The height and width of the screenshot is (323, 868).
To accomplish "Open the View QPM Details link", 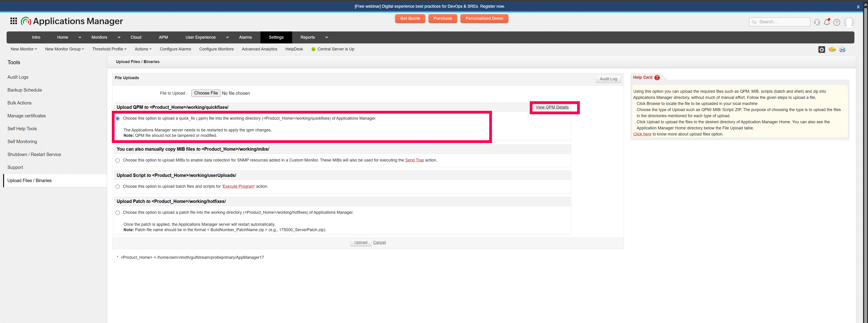I will (552, 107).
